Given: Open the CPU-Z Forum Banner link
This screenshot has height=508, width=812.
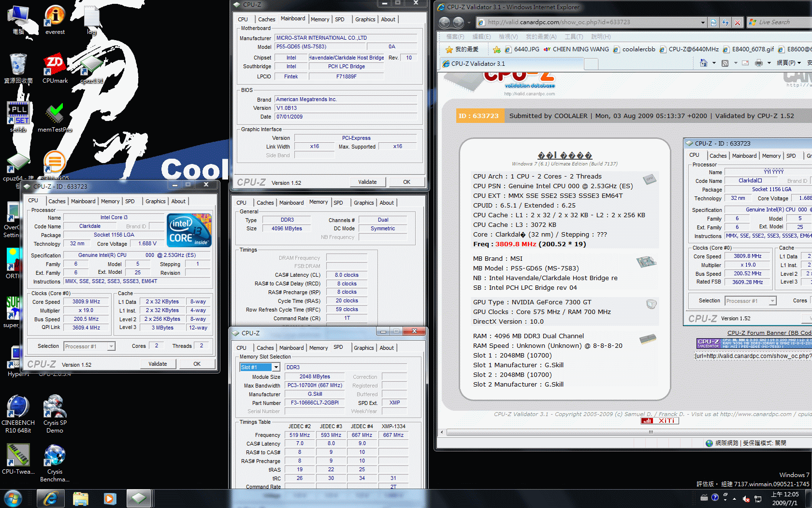Looking at the screenshot, I should point(769,333).
